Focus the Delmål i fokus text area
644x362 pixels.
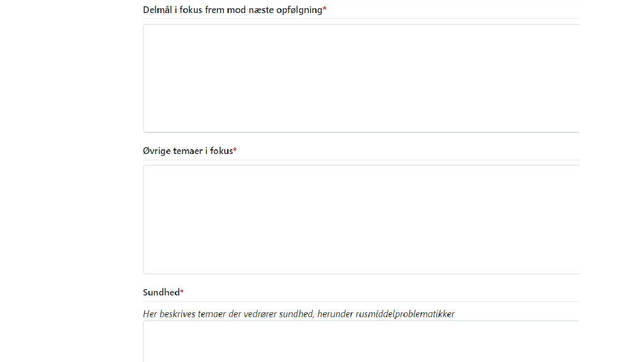(x=361, y=78)
